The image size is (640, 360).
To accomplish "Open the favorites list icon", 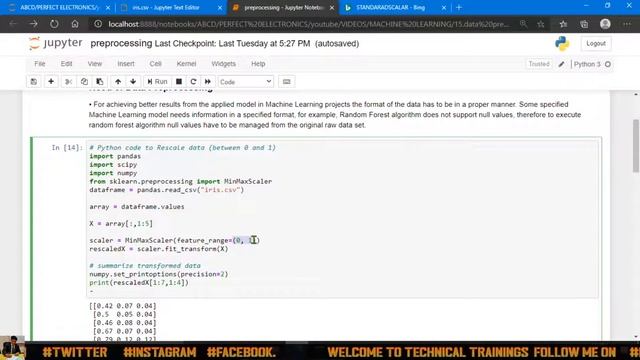I will point(563,24).
